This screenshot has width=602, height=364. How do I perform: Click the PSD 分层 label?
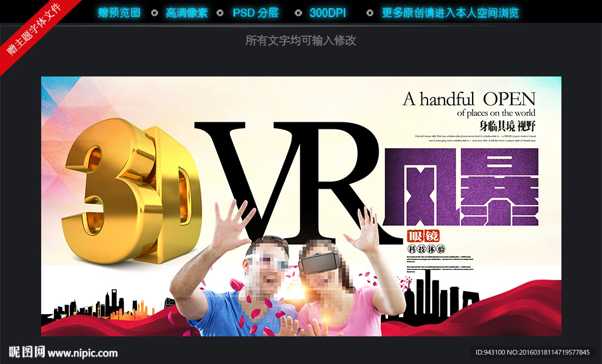256,13
